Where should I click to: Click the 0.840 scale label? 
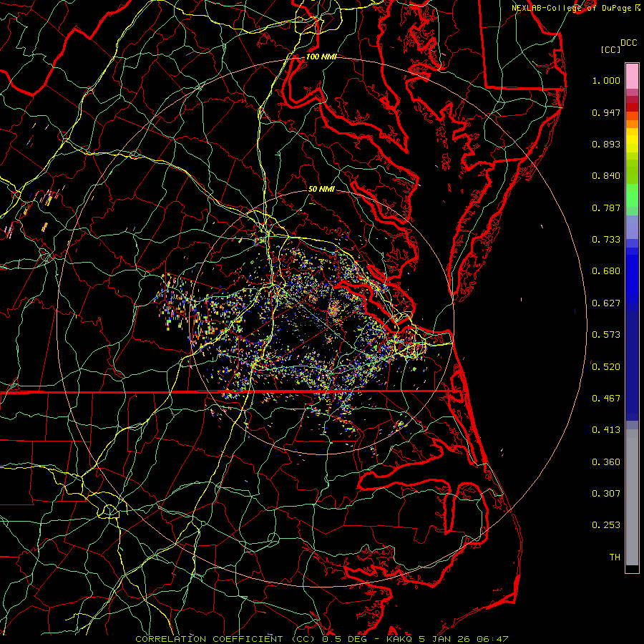click(606, 176)
